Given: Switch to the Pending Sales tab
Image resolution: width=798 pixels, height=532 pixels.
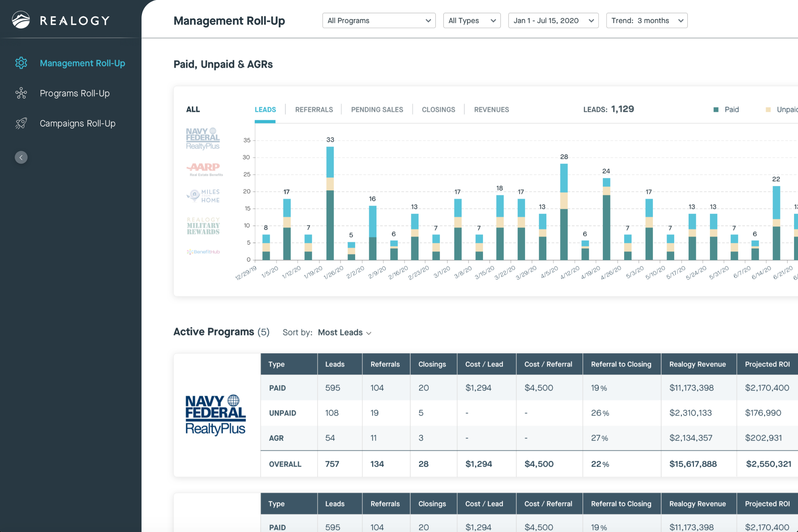Looking at the screenshot, I should pyautogui.click(x=377, y=109).
